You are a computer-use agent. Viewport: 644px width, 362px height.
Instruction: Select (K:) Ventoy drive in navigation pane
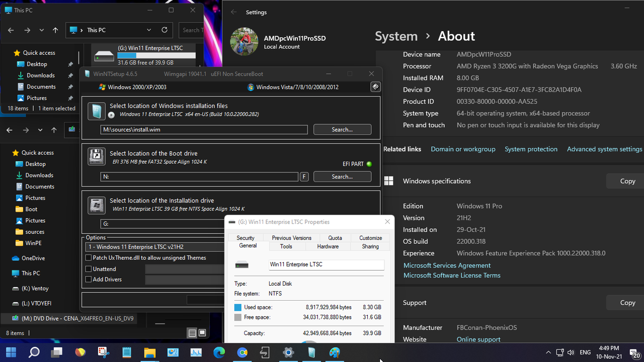tap(35, 289)
